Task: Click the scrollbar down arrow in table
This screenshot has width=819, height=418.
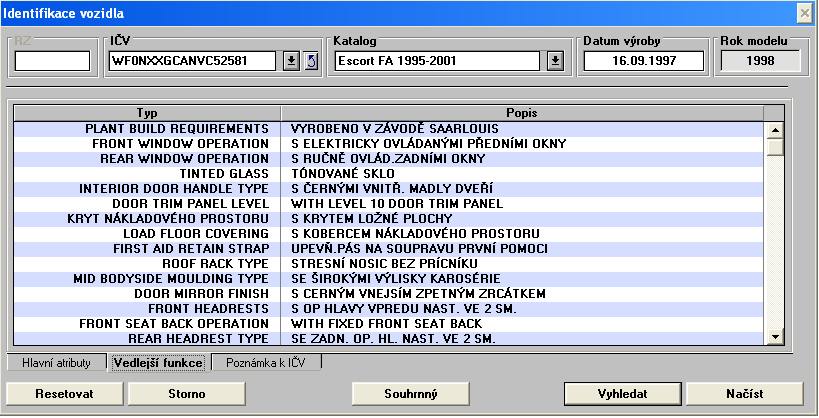Action: pos(773,339)
